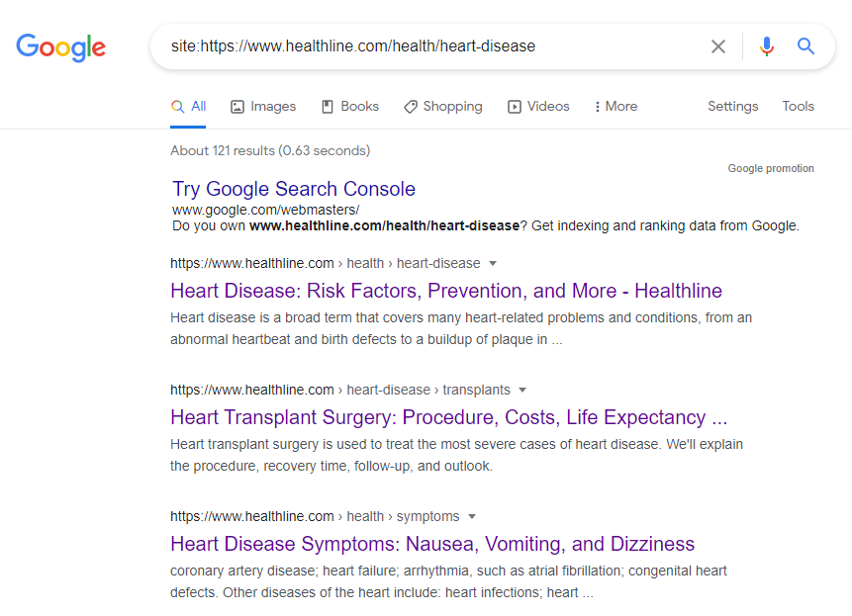Open the Images search tab
852x616 pixels.
(x=263, y=107)
